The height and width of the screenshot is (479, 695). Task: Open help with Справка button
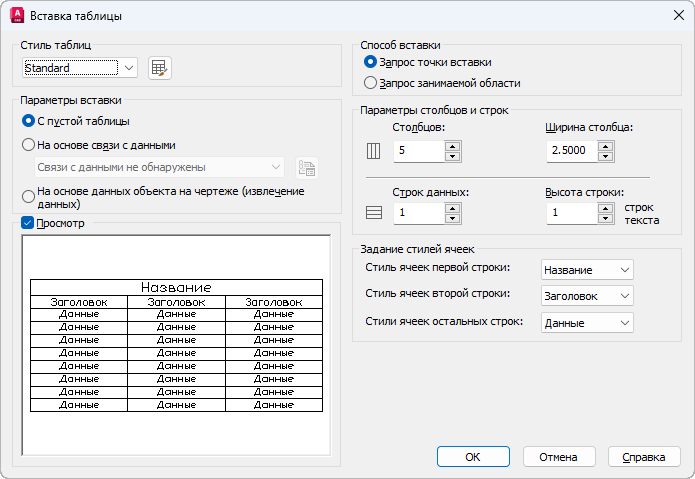644,457
